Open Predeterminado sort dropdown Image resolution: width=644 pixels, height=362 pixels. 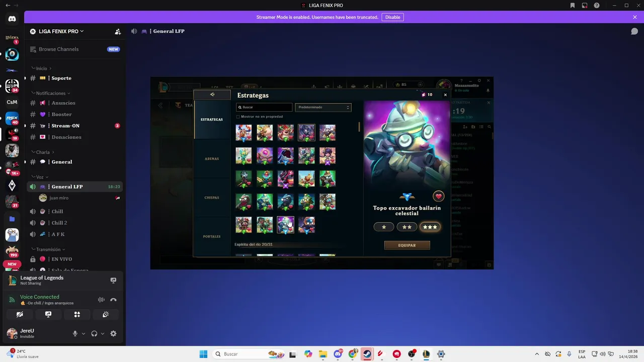click(x=323, y=107)
